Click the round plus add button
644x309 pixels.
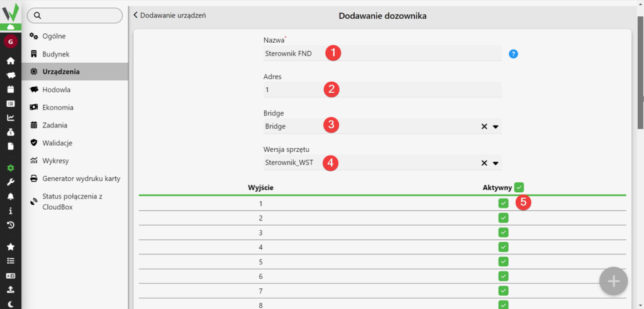click(x=613, y=281)
